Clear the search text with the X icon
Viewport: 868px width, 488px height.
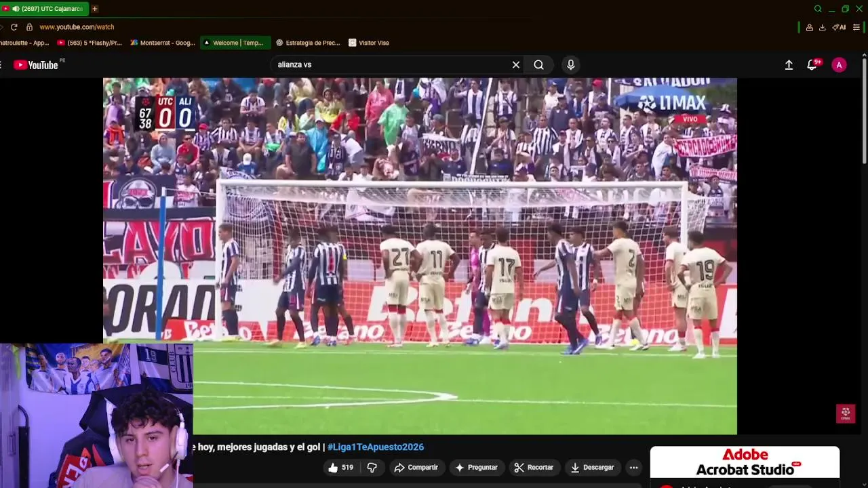click(x=516, y=65)
